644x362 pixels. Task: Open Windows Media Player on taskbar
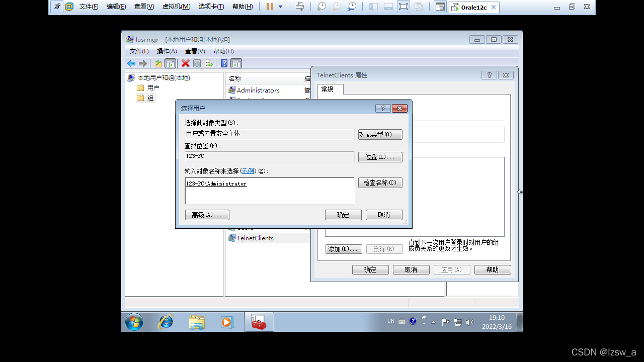[227, 322]
